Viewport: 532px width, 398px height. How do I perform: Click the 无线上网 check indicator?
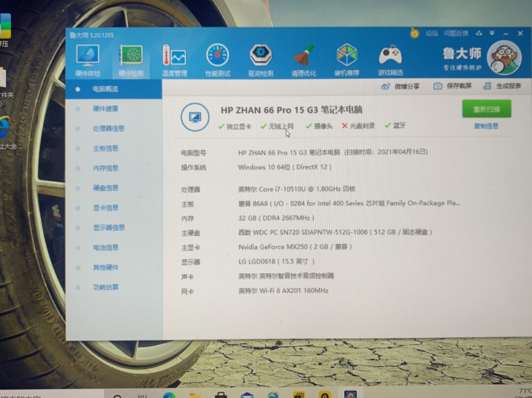277,126
